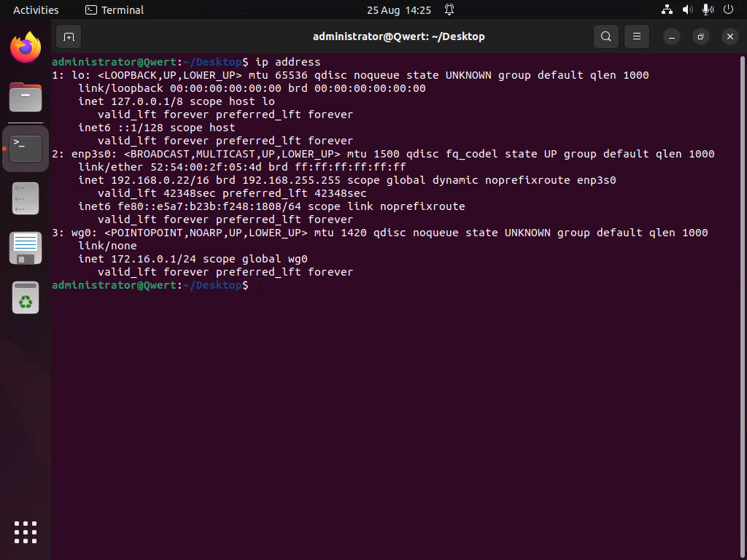Click the terminal search icon

[x=605, y=36]
